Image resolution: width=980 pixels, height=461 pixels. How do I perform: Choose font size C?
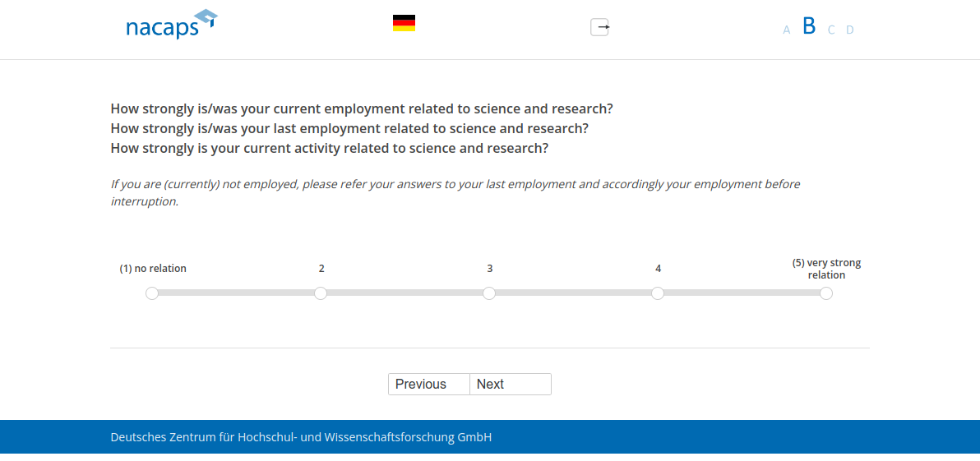click(831, 30)
